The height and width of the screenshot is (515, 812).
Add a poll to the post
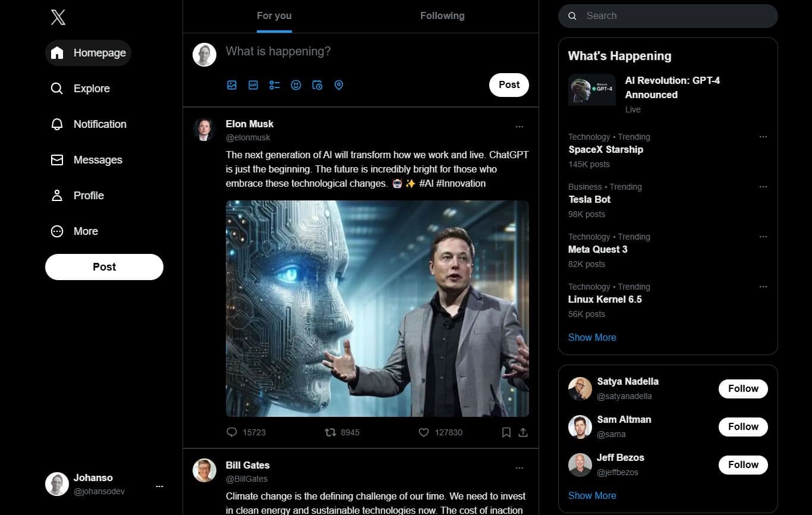(275, 85)
